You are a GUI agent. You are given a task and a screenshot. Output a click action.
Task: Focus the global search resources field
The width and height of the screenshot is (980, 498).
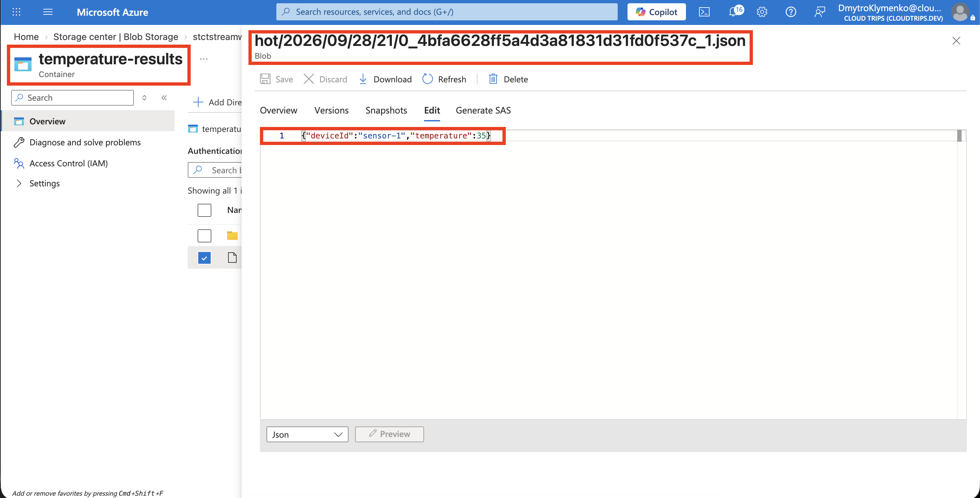tap(447, 12)
